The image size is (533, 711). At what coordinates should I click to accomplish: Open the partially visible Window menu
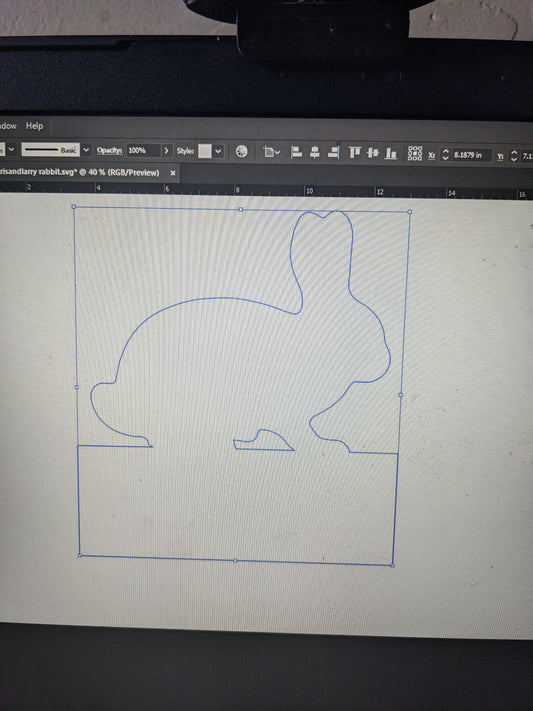coord(8,126)
